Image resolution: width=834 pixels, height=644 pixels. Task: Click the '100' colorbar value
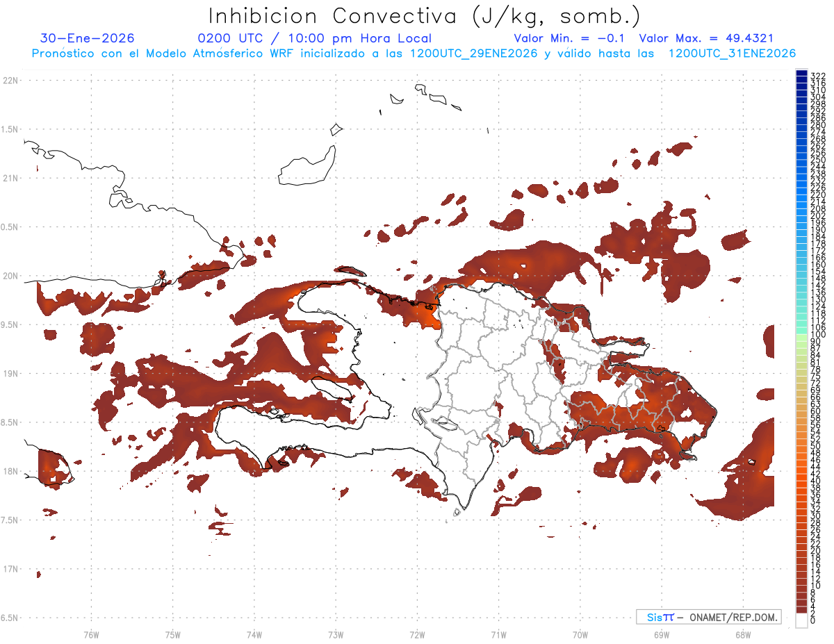818,335
